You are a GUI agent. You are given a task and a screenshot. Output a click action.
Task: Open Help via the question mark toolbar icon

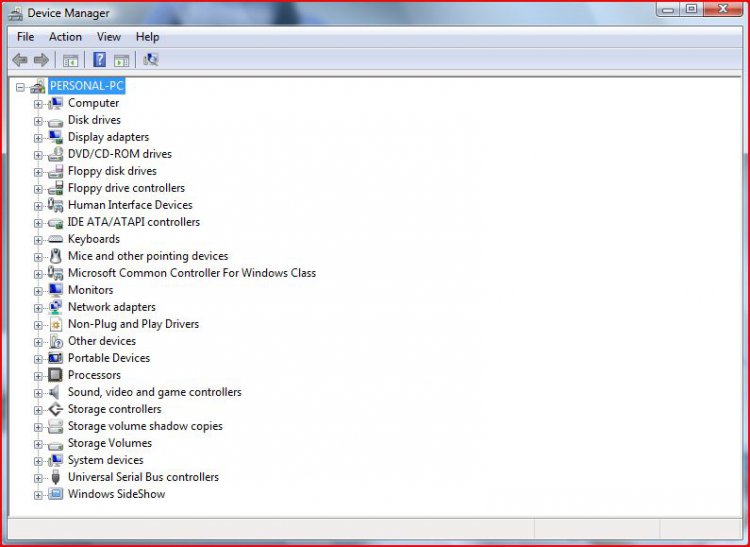[x=99, y=60]
